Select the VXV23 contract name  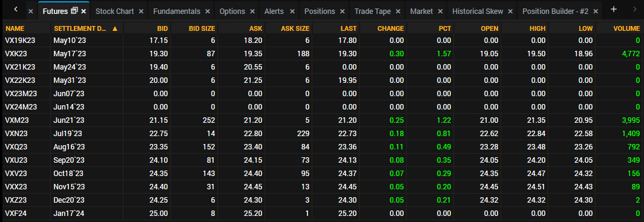(16, 173)
